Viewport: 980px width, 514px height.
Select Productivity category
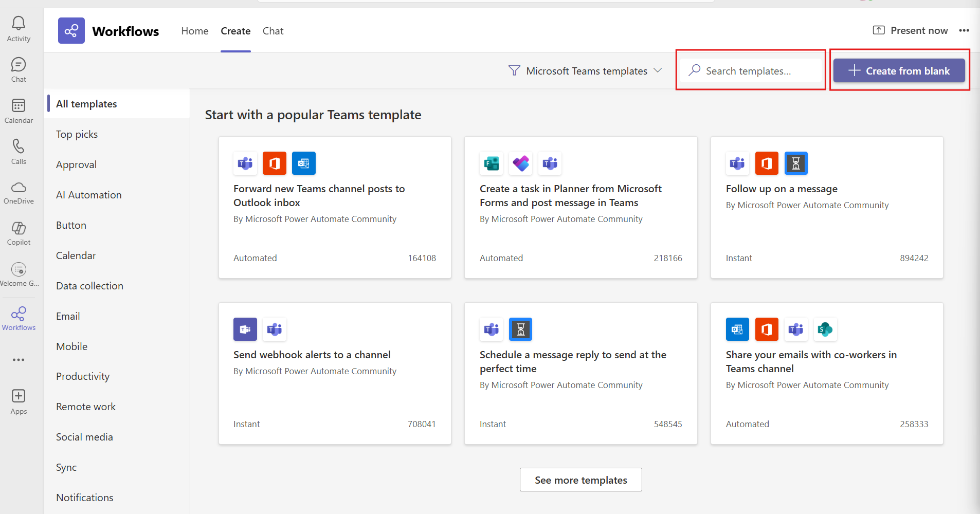pos(117,376)
